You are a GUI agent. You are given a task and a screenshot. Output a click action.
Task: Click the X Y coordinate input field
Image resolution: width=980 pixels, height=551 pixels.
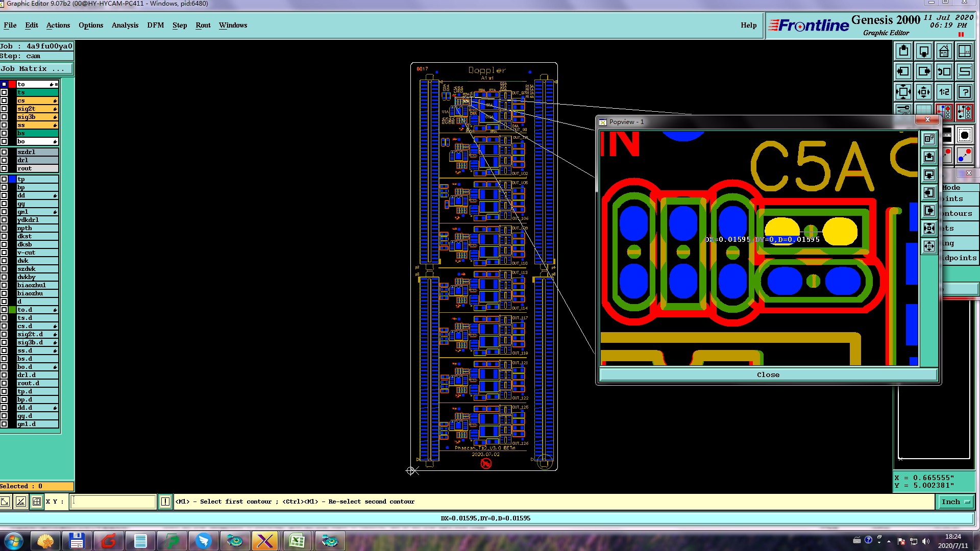pos(112,502)
